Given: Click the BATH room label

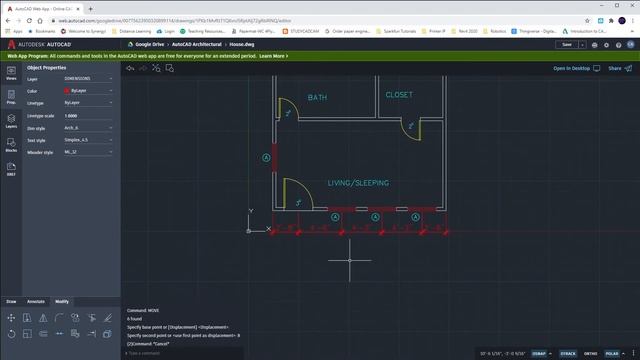Looking at the screenshot, I should click(x=317, y=98).
